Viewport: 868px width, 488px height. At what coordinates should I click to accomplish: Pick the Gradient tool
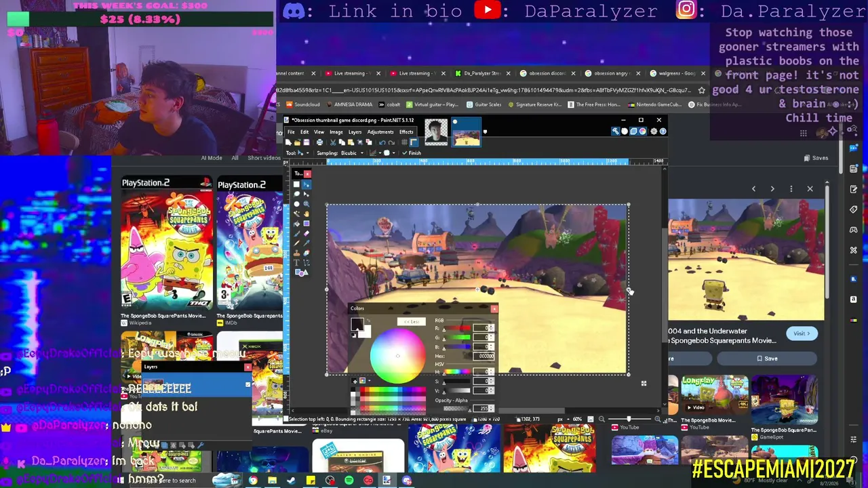click(307, 223)
